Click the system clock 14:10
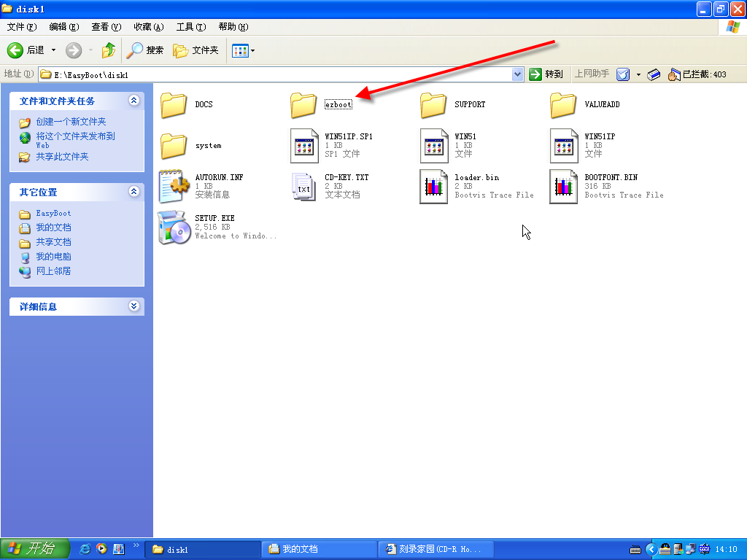Image resolution: width=747 pixels, height=560 pixels. [x=727, y=550]
